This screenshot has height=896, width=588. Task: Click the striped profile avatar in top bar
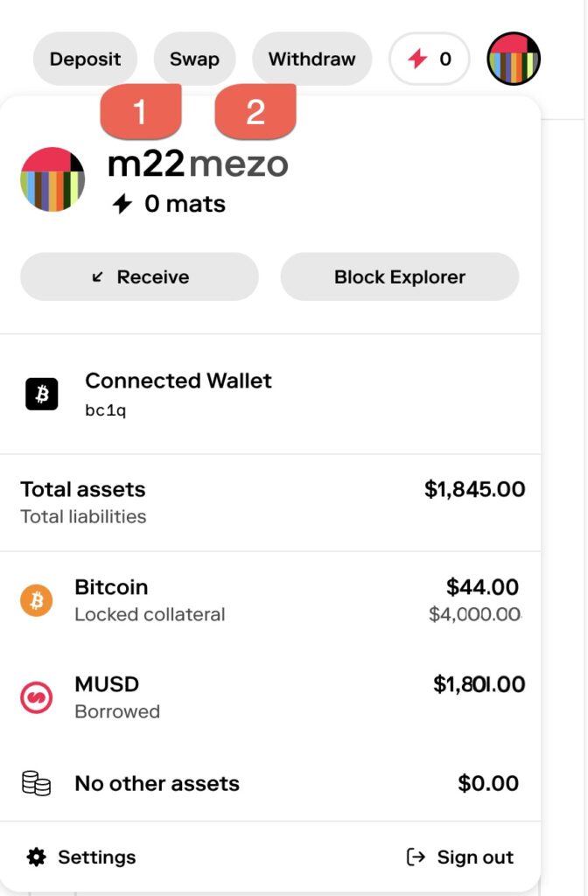coord(514,59)
